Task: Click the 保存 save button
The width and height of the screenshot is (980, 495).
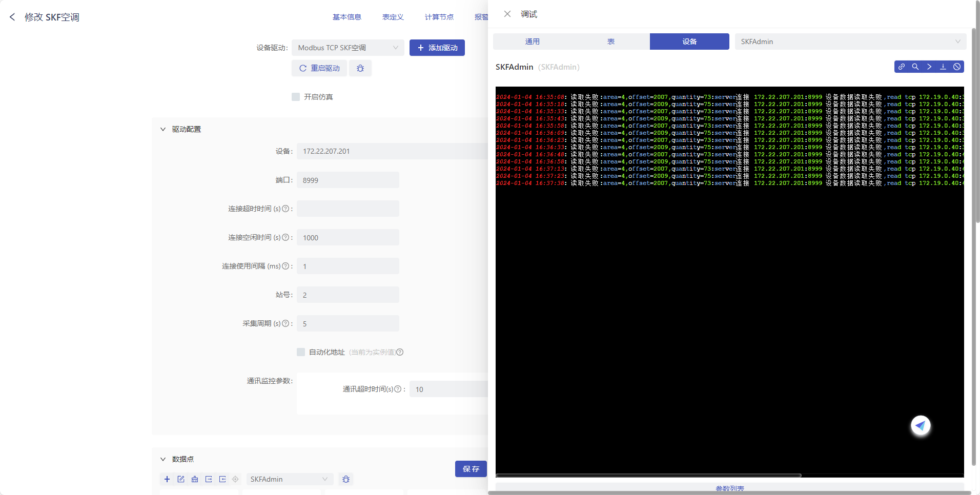Action: (x=471, y=469)
